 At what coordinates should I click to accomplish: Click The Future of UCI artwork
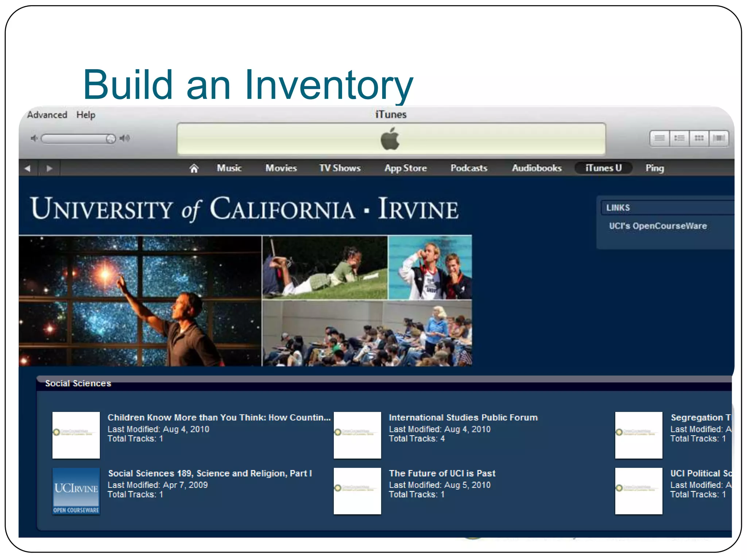(x=357, y=491)
